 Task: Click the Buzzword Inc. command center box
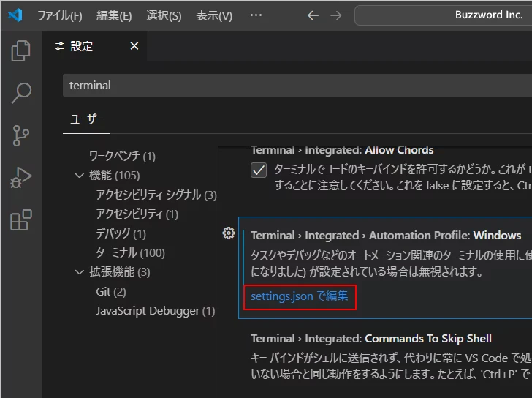[x=443, y=15]
